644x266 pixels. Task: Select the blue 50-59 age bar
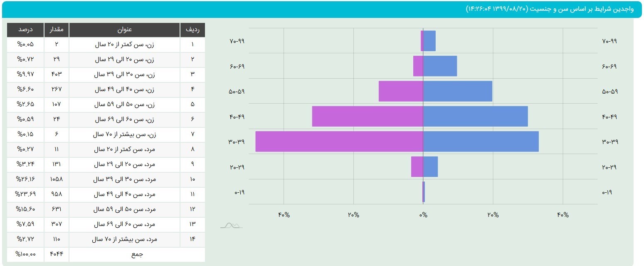457,91
